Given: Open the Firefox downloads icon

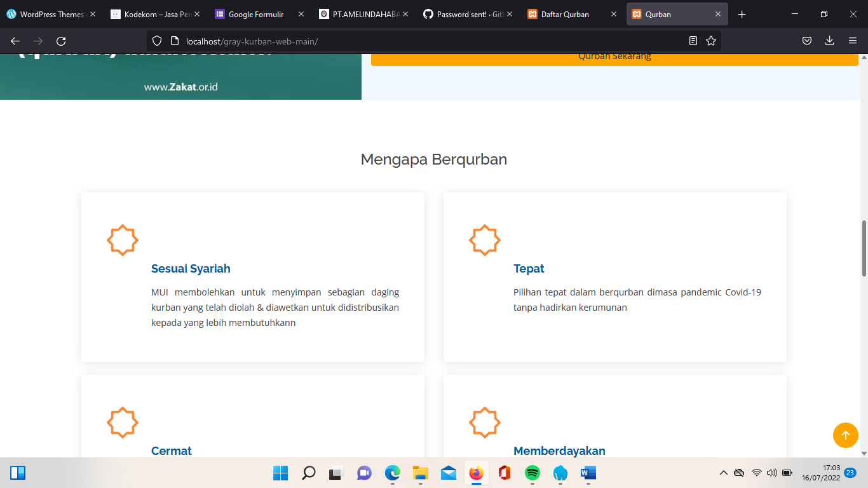Looking at the screenshot, I should tap(829, 41).
